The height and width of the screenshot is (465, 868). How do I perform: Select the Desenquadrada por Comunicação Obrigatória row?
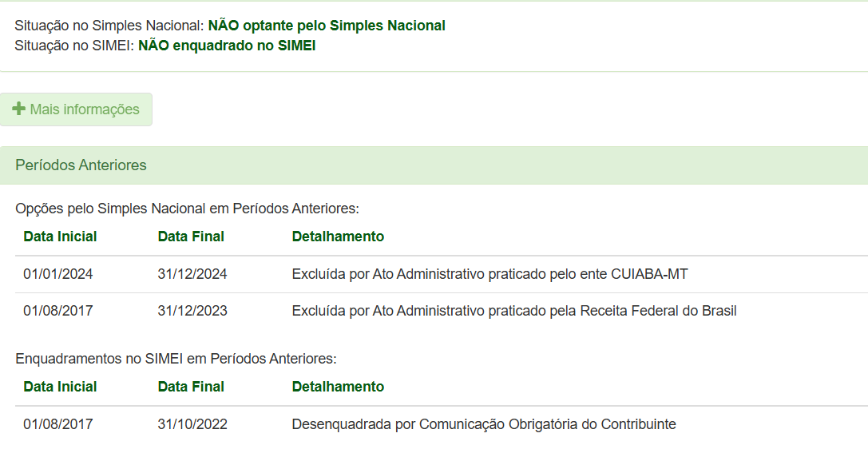click(442, 424)
